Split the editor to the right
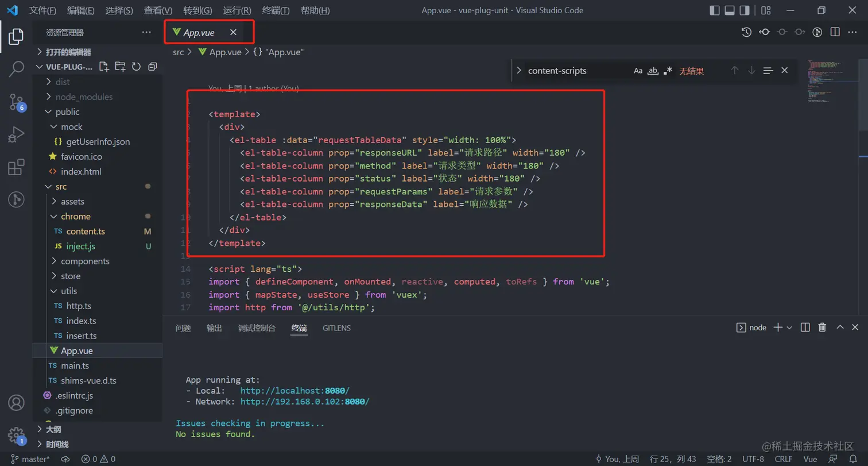868x466 pixels. click(835, 32)
